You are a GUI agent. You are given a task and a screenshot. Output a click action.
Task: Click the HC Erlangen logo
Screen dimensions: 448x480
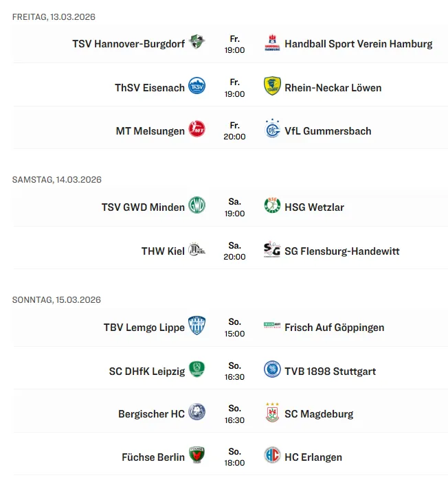pos(273,456)
